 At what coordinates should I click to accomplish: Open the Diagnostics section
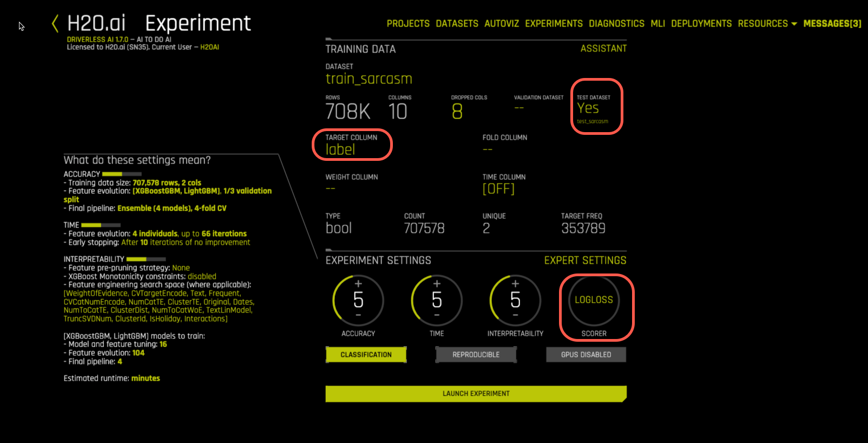tap(617, 24)
